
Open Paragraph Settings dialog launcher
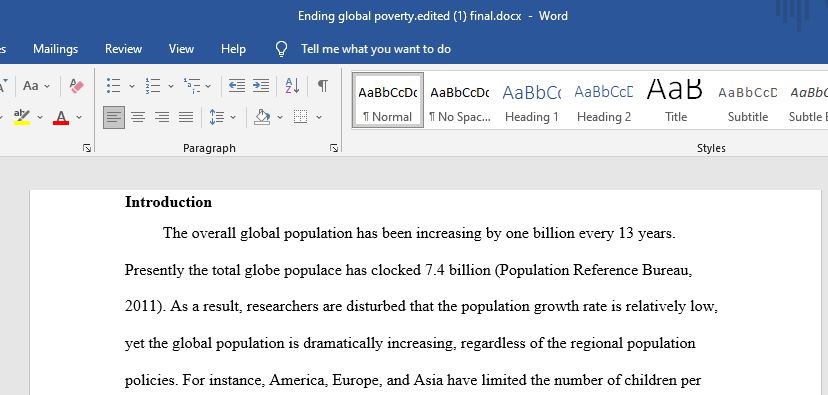334,148
